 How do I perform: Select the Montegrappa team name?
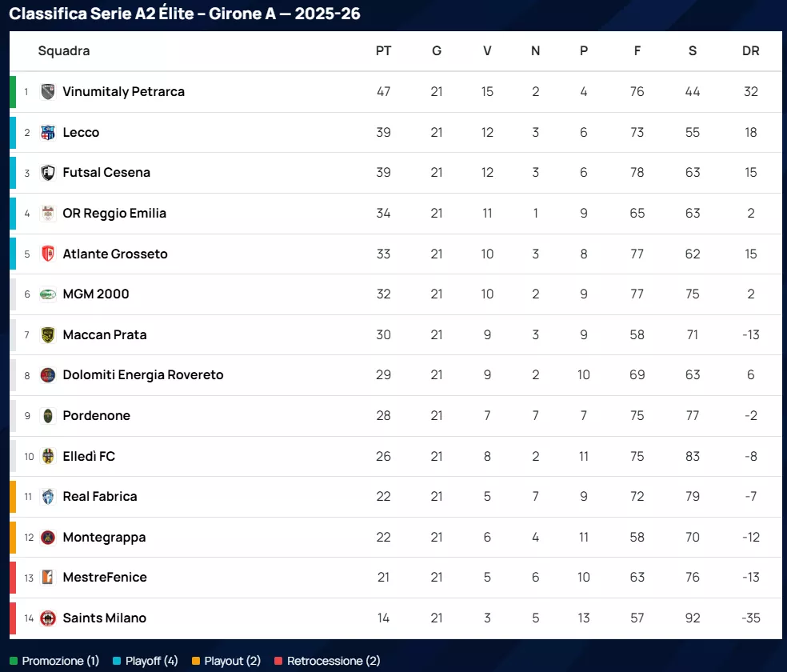[x=104, y=538]
